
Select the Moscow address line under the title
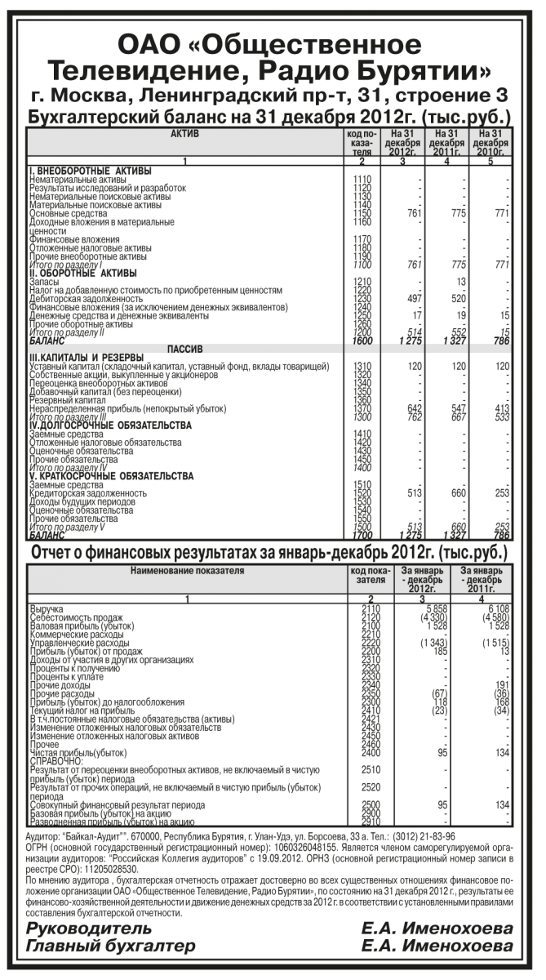(x=273, y=96)
